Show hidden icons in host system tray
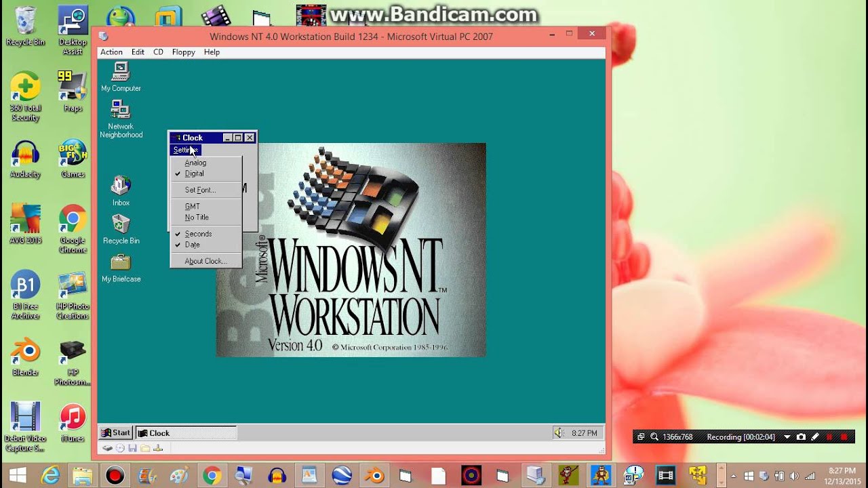868x488 pixels. click(734, 476)
